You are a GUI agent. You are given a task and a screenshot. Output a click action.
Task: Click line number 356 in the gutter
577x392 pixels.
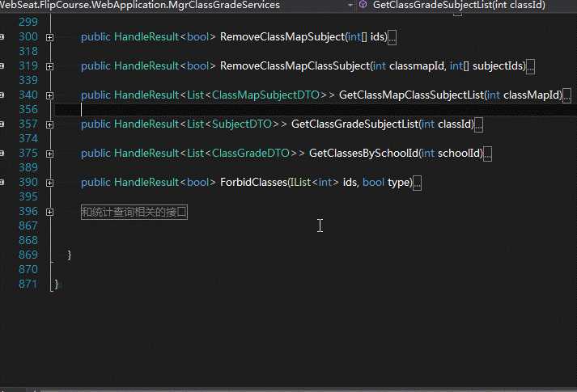[28, 109]
